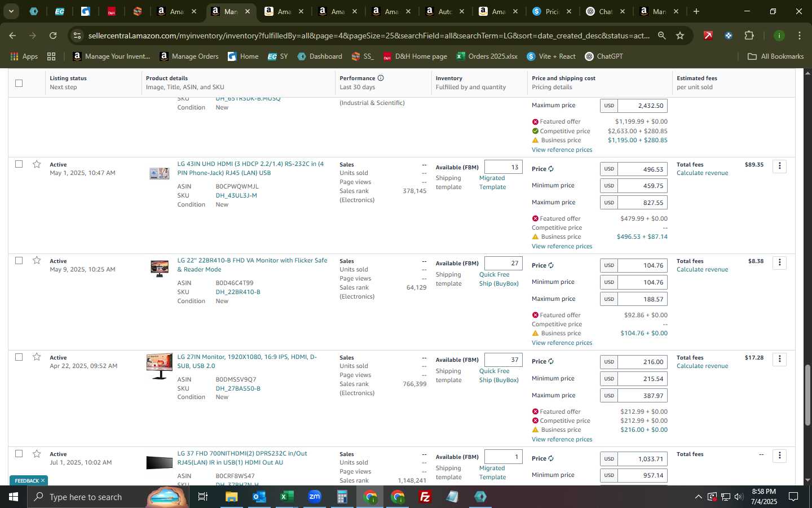The width and height of the screenshot is (812, 508).
Task: Open Task View button on taskbar
Action: pyautogui.click(x=202, y=497)
